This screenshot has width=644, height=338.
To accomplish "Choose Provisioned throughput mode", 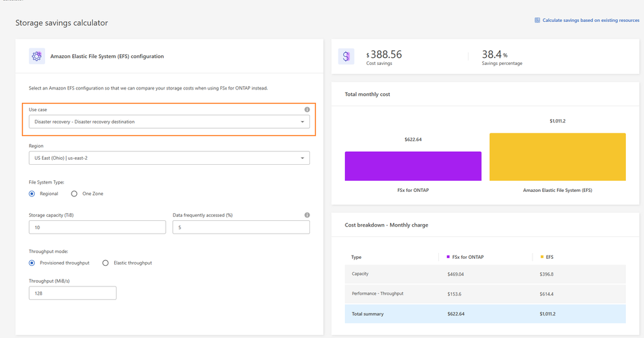I will pos(32,263).
